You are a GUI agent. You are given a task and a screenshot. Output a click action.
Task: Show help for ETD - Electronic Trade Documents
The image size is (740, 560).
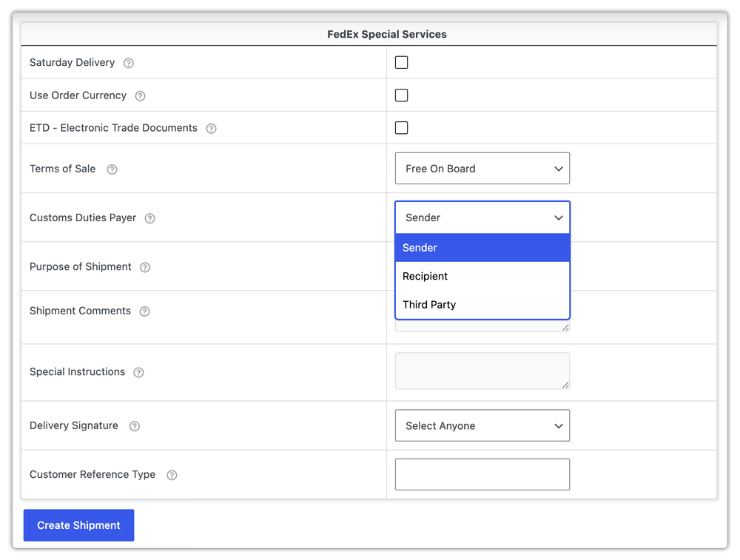pos(212,129)
